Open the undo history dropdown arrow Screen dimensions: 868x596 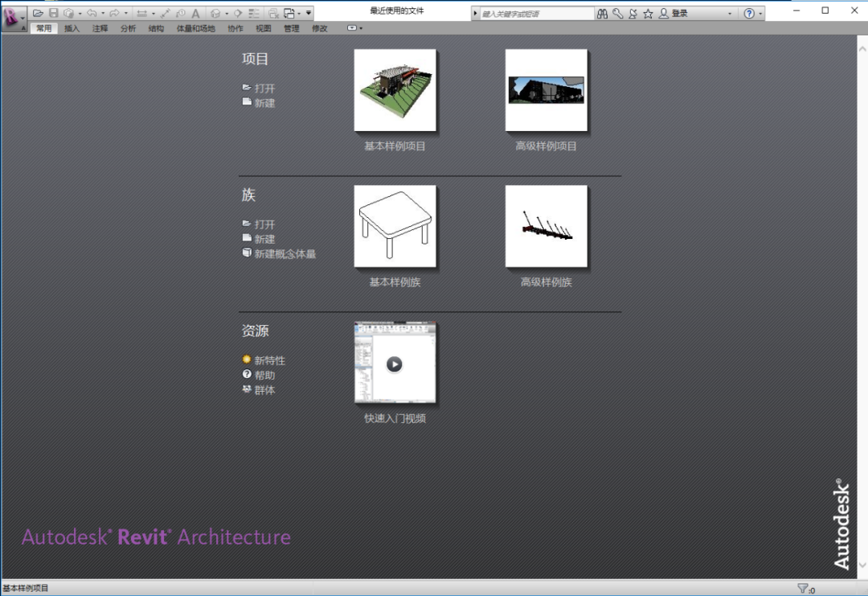pyautogui.click(x=103, y=14)
